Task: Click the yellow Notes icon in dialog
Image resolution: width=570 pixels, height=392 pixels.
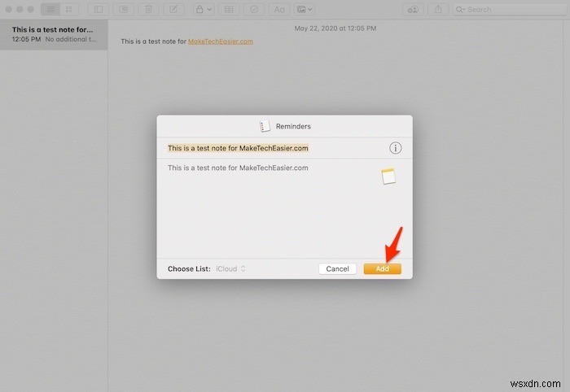Action: [x=388, y=176]
